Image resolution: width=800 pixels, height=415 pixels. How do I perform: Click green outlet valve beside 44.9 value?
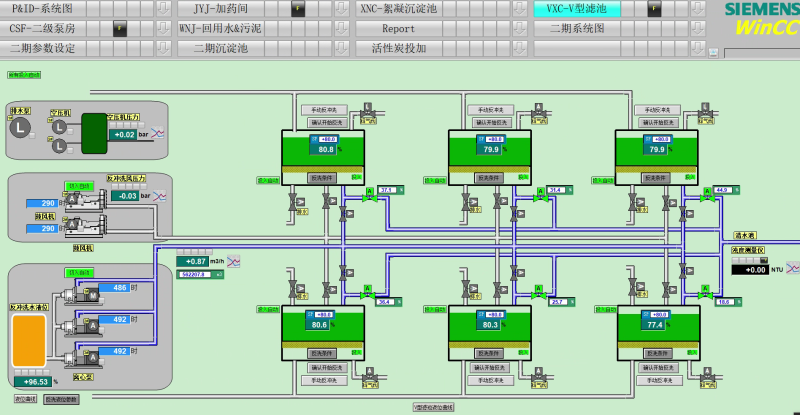point(707,196)
